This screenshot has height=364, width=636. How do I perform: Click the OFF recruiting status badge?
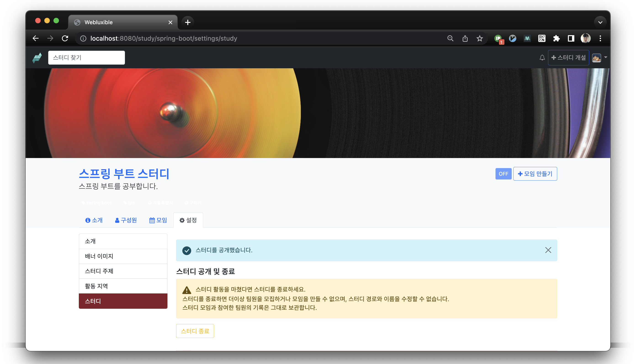[503, 174]
